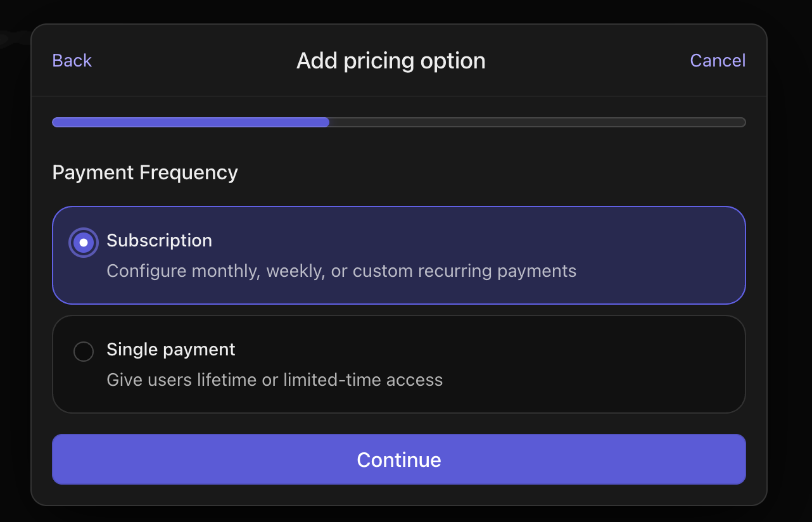Select the Subscription radio button

pyautogui.click(x=83, y=242)
